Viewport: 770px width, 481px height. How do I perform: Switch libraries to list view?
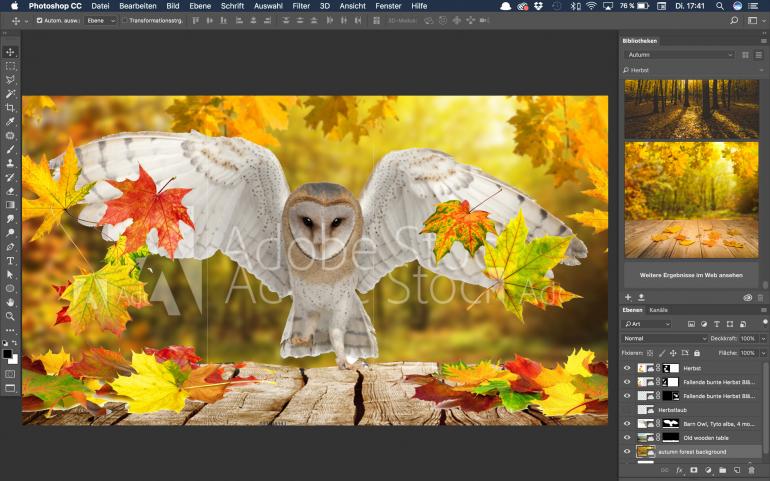coord(759,55)
